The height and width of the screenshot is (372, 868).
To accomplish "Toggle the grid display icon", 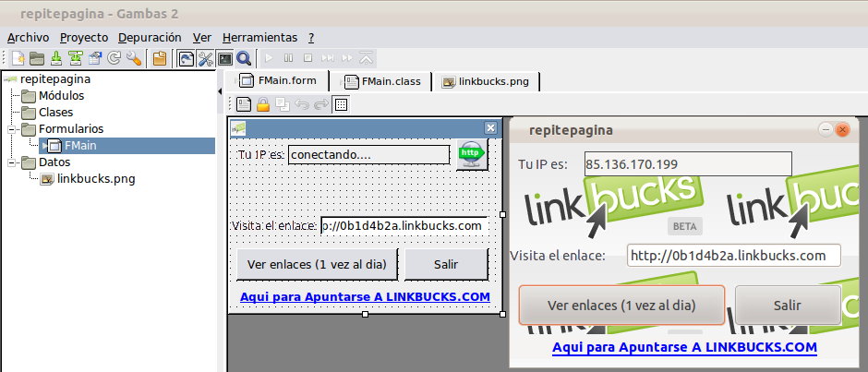I will coord(341,104).
